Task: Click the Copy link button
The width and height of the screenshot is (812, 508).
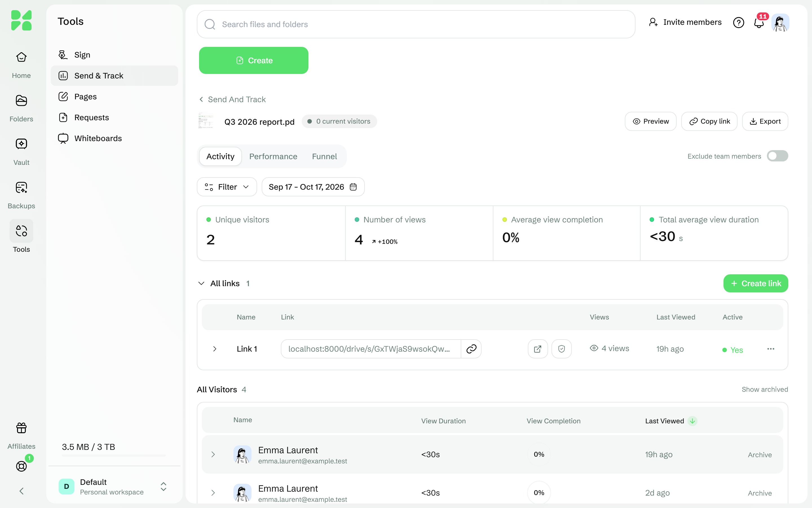Action: click(709, 121)
